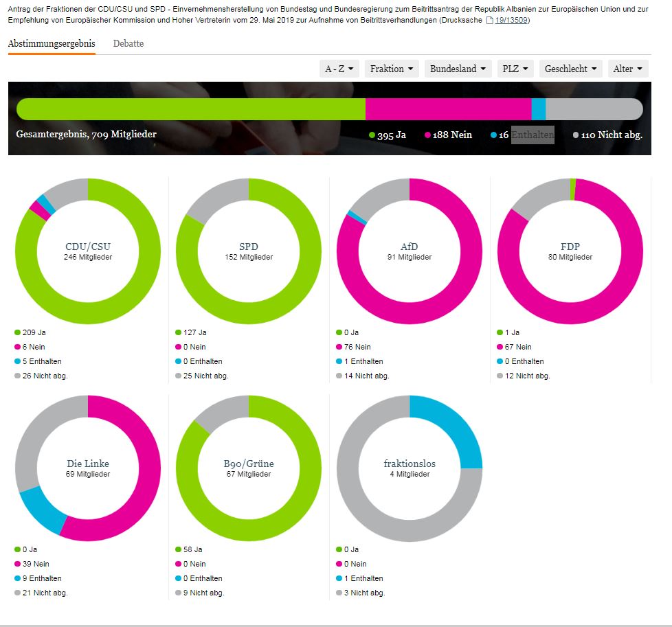Click the gray dot beside 110 Nicht abg.
This screenshot has width=672, height=627.
[x=576, y=135]
